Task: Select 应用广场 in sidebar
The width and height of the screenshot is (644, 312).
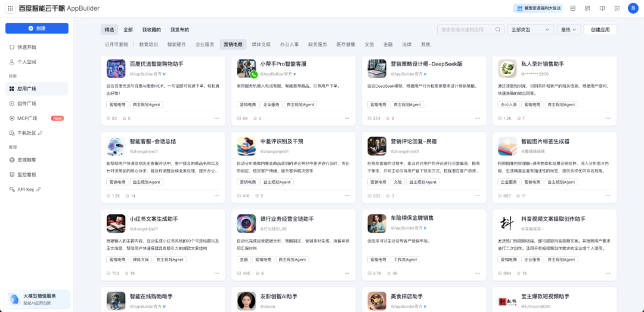Action: pyautogui.click(x=36, y=89)
